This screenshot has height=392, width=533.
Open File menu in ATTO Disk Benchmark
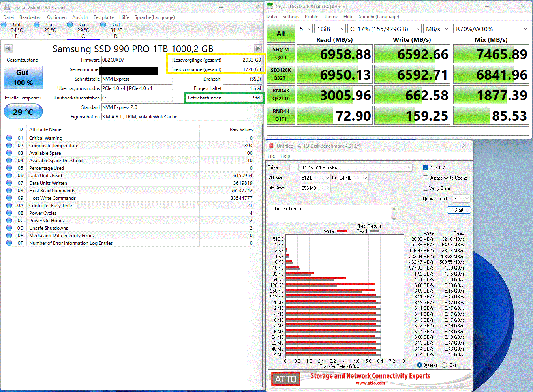[x=271, y=156]
